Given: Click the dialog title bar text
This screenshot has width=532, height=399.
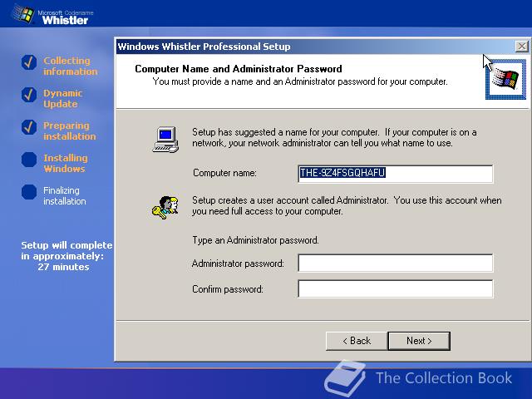Looking at the screenshot, I should click(x=204, y=47).
